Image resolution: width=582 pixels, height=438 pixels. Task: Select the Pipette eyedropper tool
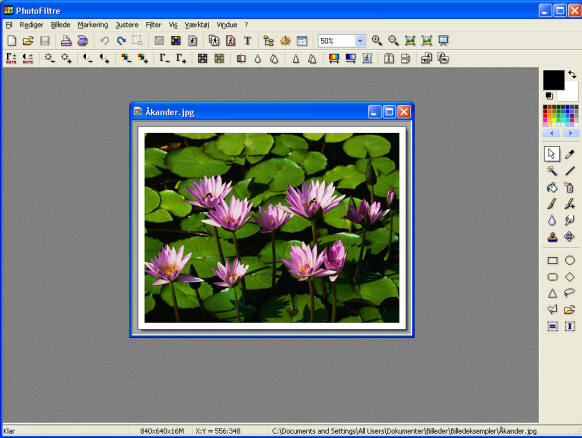(x=570, y=154)
